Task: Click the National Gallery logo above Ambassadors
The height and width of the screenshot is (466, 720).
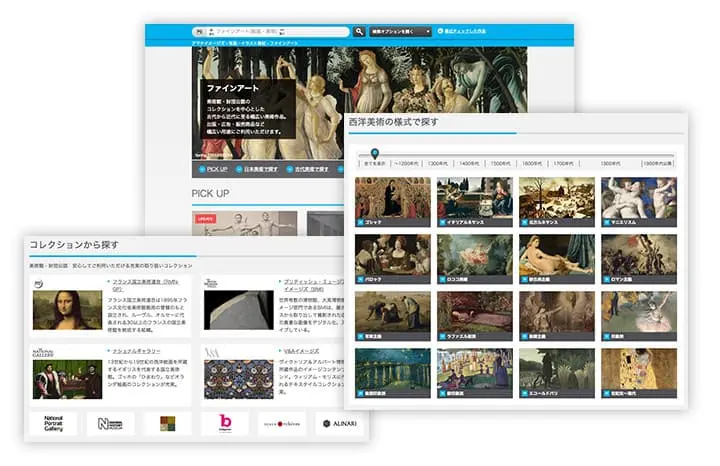Action: tap(43, 353)
